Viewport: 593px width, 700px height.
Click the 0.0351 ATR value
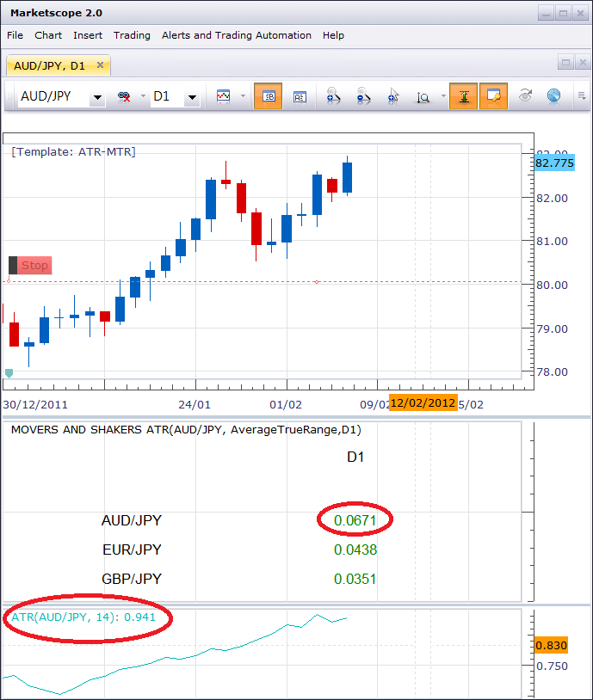[x=355, y=579]
